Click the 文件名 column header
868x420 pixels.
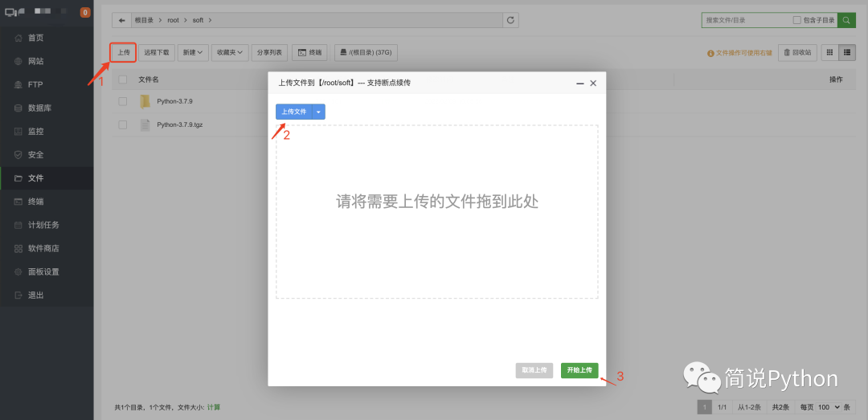coord(149,80)
